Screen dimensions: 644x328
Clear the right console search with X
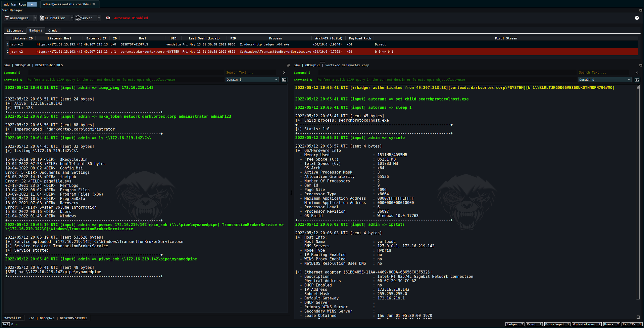point(637,72)
